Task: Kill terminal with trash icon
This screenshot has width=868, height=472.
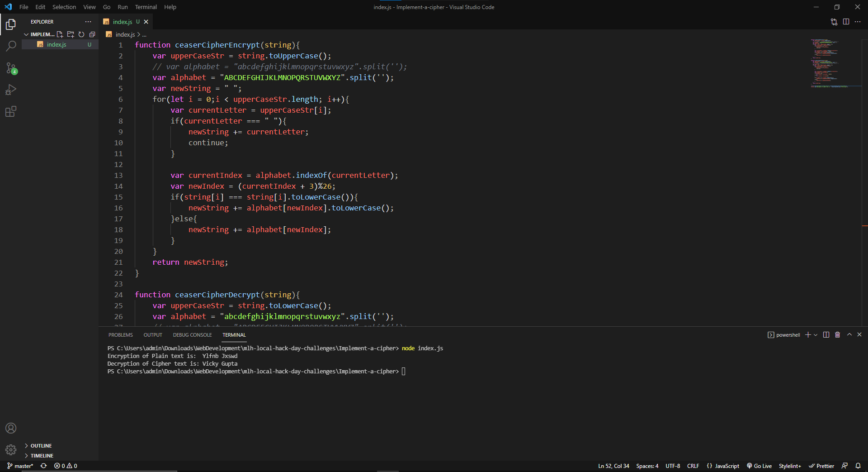Action: coord(837,335)
